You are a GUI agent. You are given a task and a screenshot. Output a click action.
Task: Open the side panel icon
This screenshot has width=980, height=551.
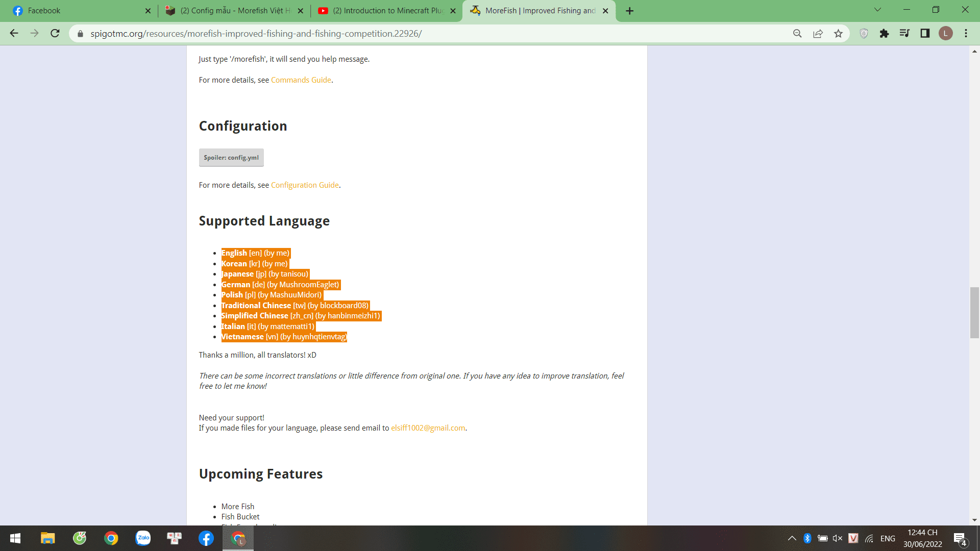tap(925, 34)
